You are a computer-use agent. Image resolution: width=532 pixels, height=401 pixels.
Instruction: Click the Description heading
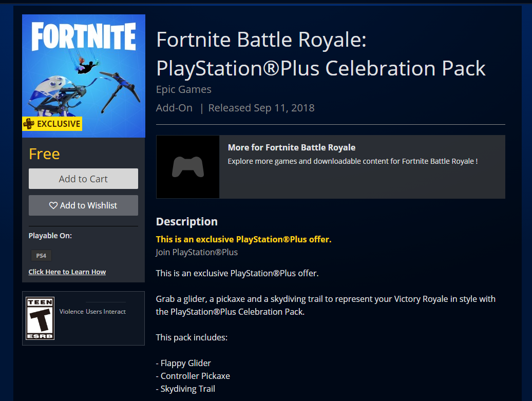[x=186, y=221]
